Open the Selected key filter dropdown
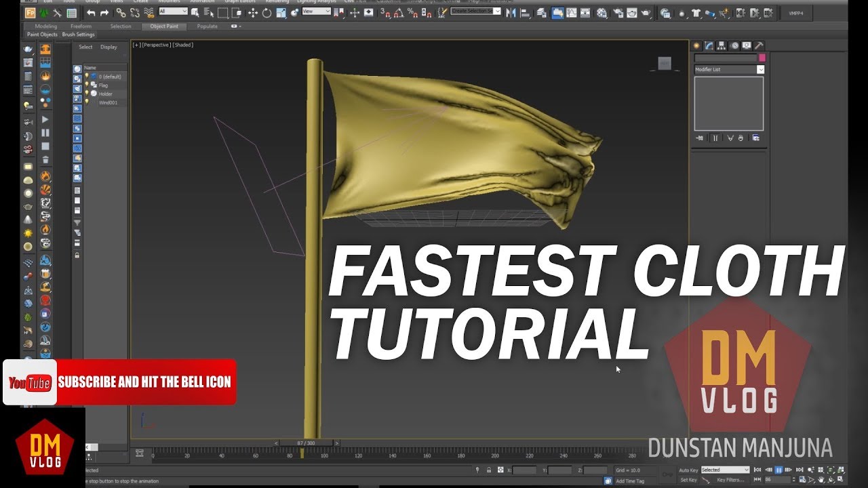868x488 pixels. (x=725, y=470)
